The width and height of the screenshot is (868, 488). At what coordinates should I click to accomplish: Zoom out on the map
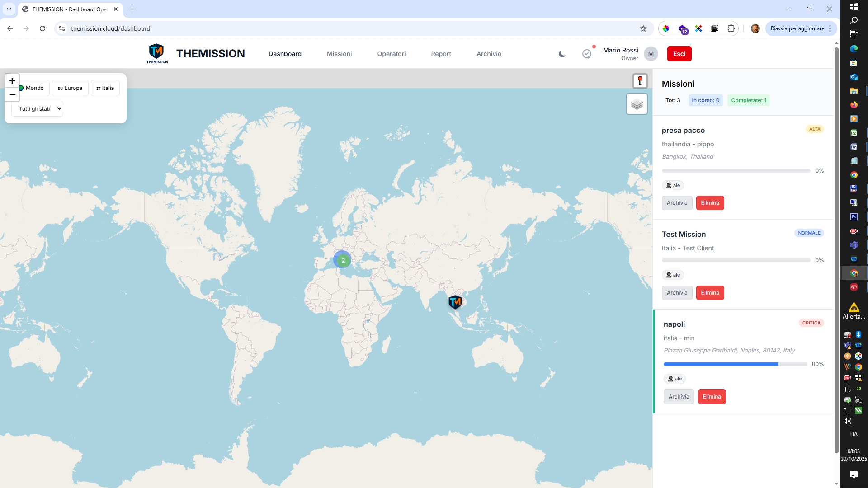click(12, 94)
